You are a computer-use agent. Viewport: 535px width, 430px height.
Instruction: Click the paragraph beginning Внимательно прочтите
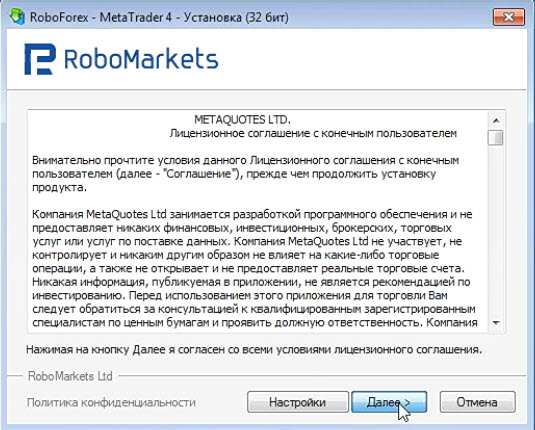click(x=245, y=174)
